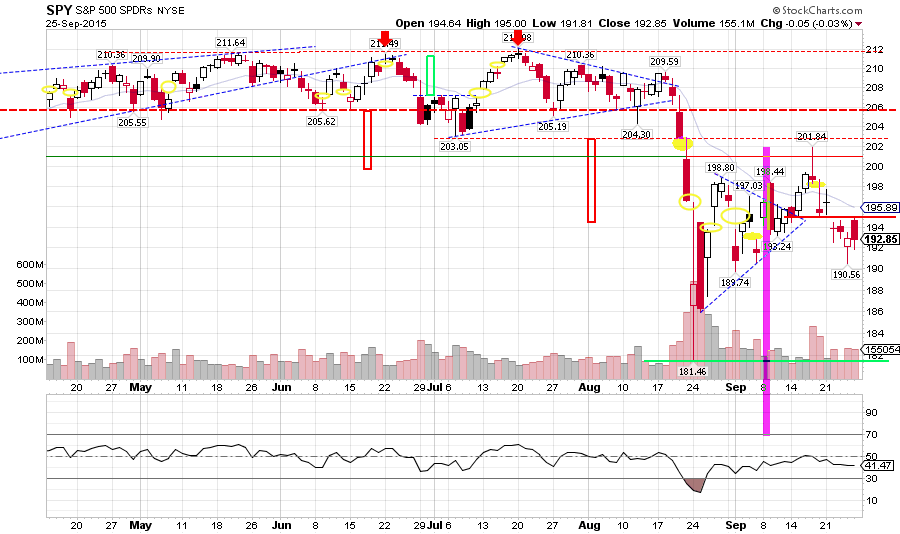This screenshot has width=900, height=534.
Task: Click the 190 price axis label
Action: click(875, 269)
